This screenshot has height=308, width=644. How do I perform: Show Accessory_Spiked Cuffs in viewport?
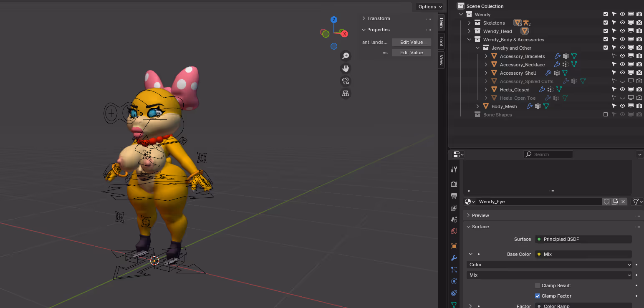pos(622,81)
